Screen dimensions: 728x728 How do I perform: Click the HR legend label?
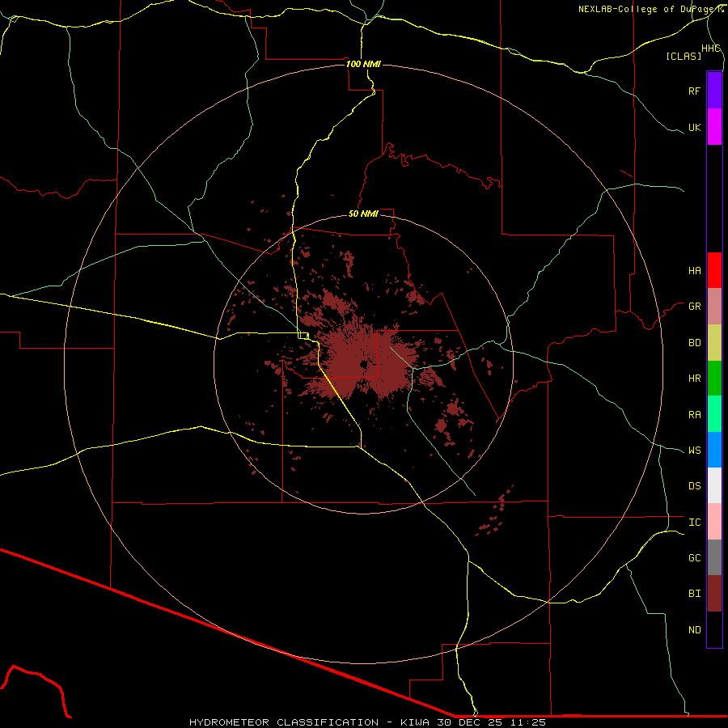694,379
